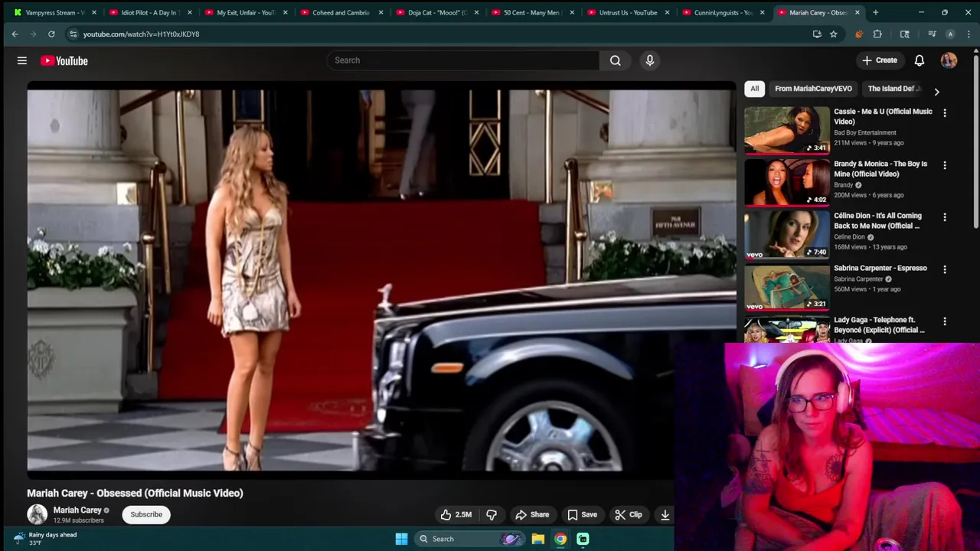
Task: Switch to the CunninLynguists tab
Action: [x=724, y=12]
